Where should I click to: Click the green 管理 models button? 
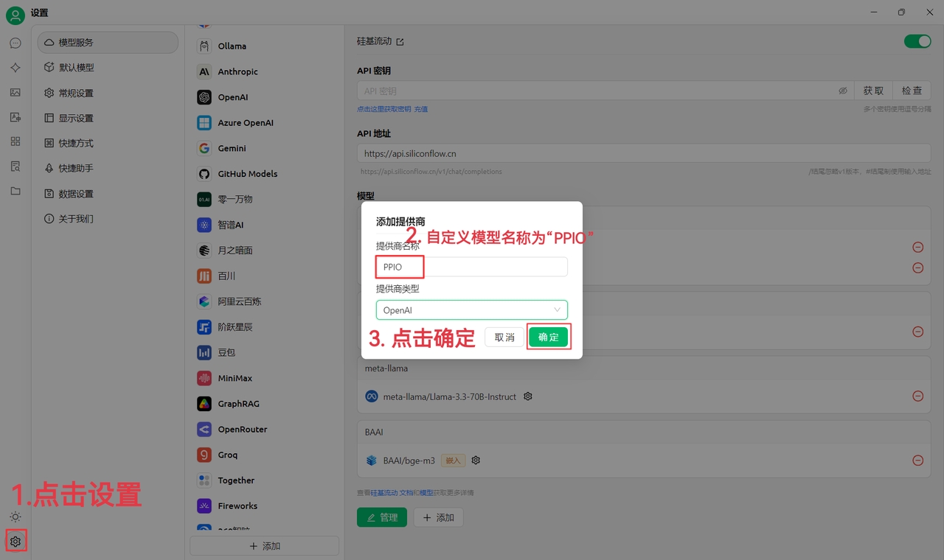tap(381, 517)
